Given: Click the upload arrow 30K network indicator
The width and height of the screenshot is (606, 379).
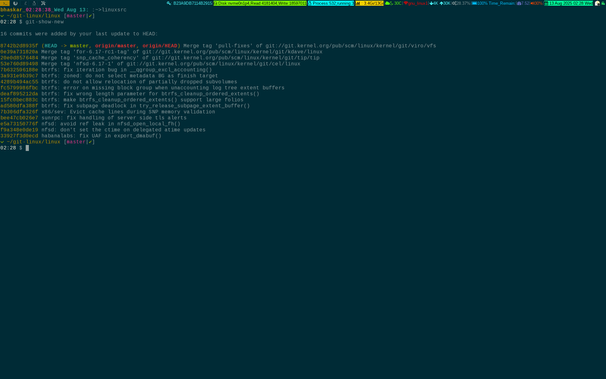Looking at the screenshot, I should 445,3.
